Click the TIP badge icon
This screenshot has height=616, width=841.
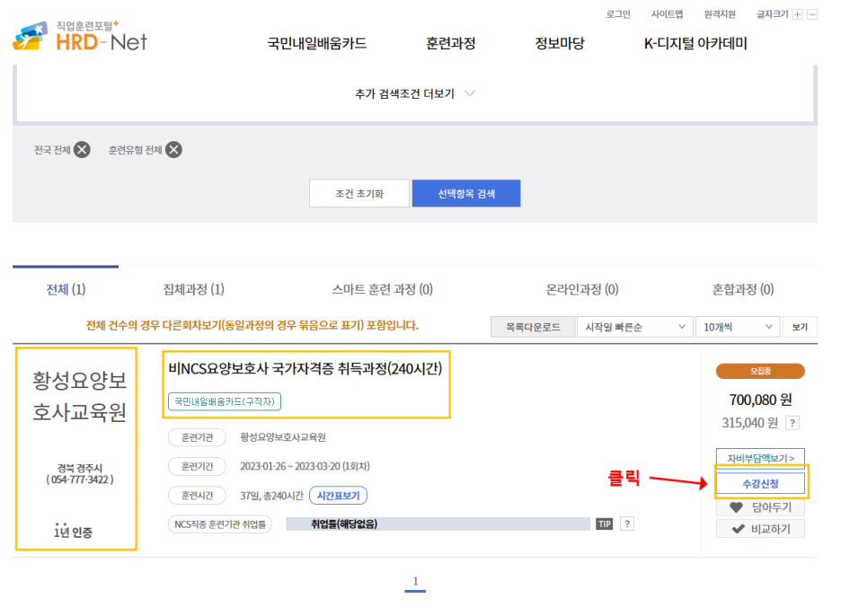(x=605, y=524)
